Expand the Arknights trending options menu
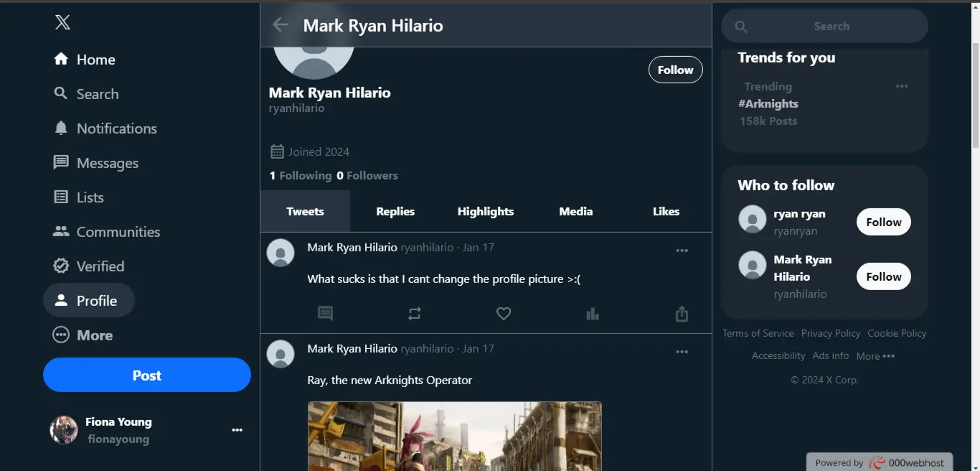The height and width of the screenshot is (471, 980). 902,86
